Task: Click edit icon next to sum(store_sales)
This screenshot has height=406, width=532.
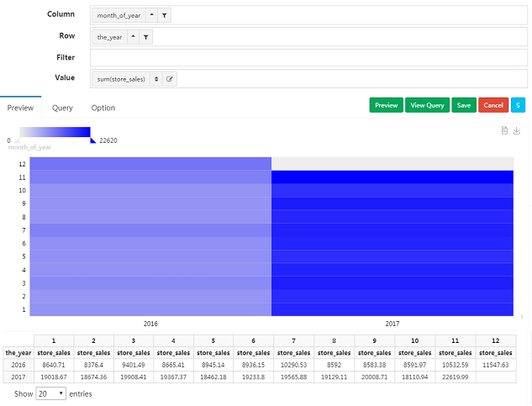Action: point(169,79)
